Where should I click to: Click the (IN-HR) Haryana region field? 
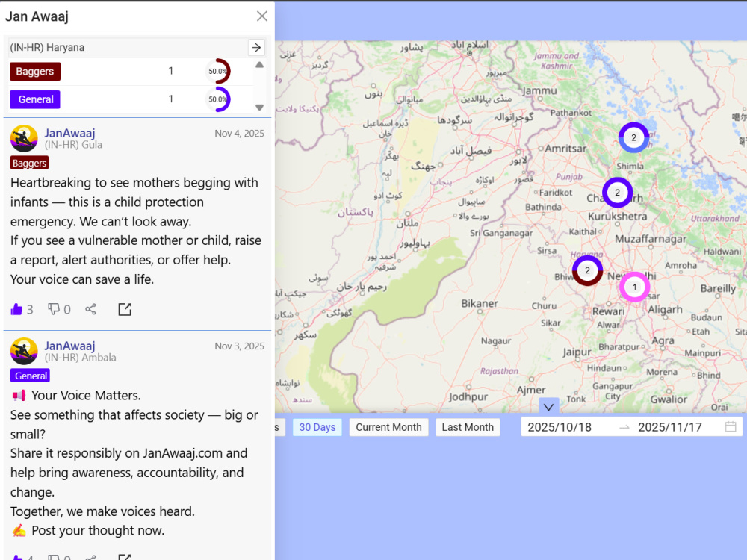coord(128,47)
